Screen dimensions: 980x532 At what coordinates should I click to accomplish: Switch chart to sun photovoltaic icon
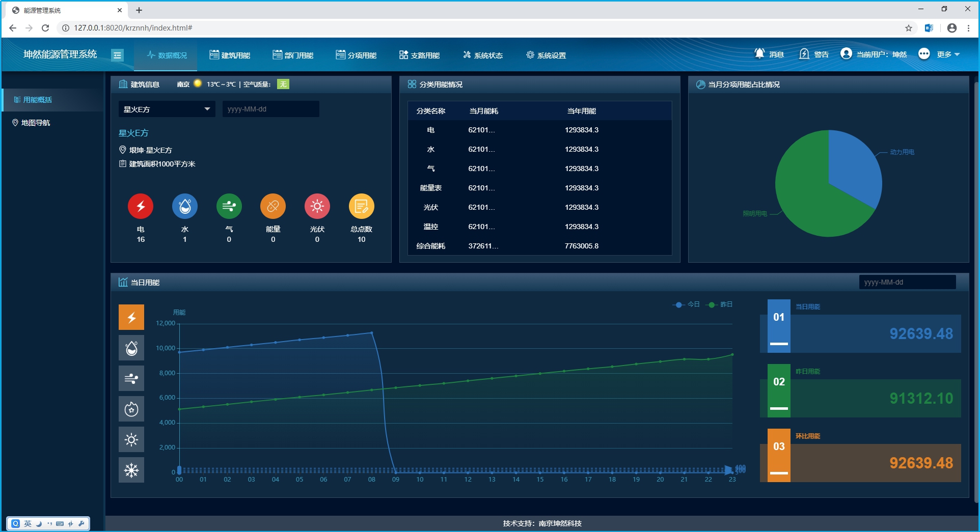(x=131, y=439)
